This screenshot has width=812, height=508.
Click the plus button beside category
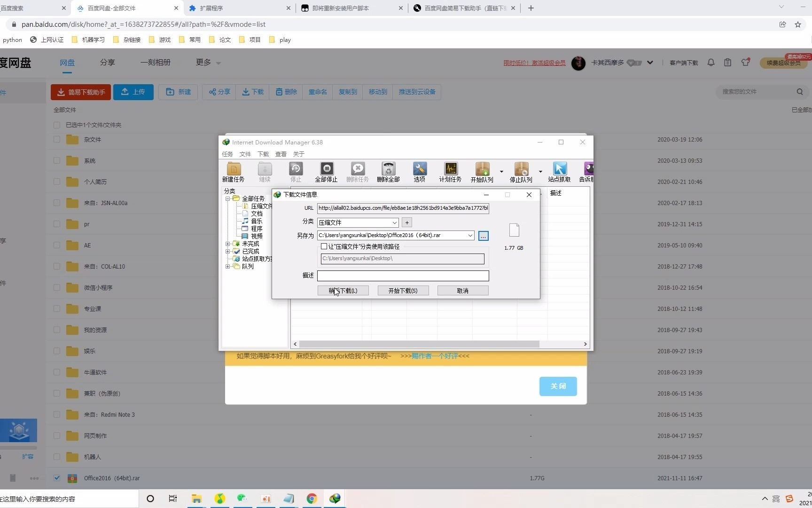pyautogui.click(x=407, y=222)
